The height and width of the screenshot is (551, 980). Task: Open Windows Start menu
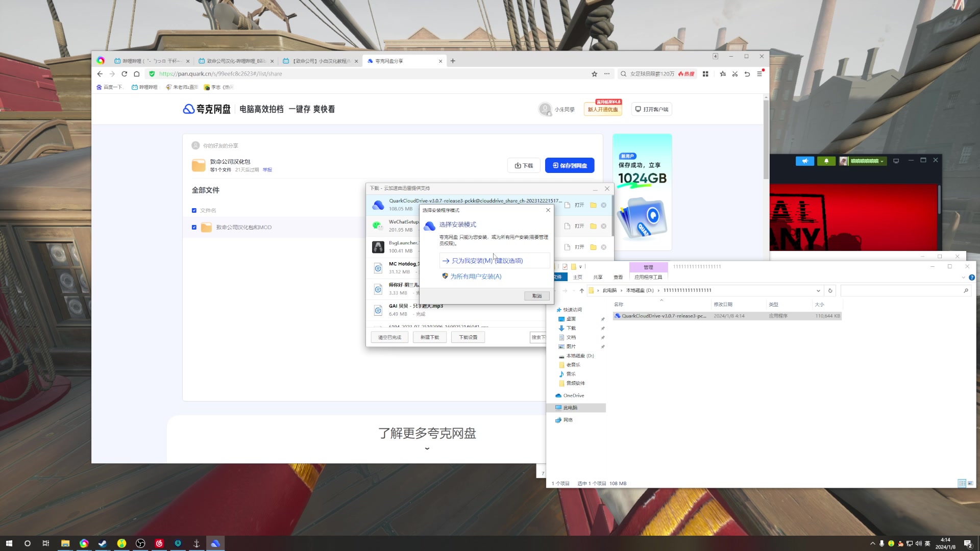(x=9, y=543)
